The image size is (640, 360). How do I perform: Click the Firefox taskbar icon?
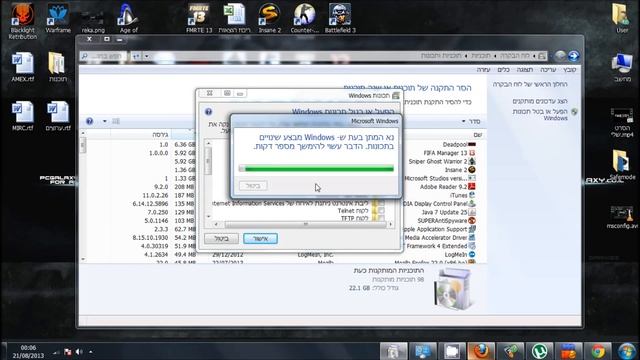click(x=481, y=351)
